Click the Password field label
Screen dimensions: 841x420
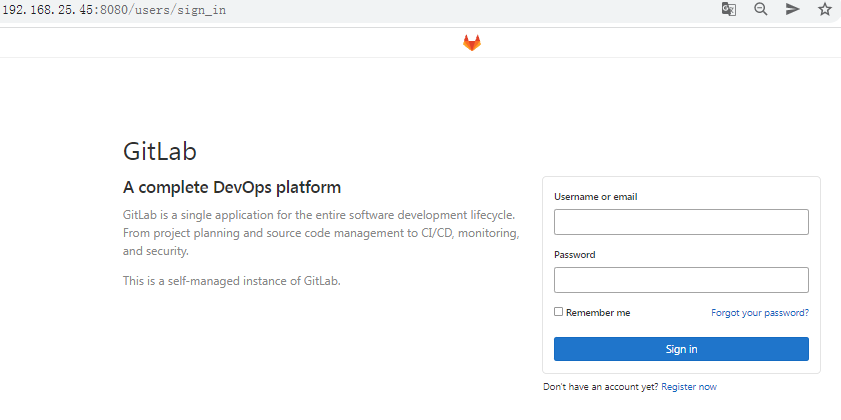pos(575,255)
